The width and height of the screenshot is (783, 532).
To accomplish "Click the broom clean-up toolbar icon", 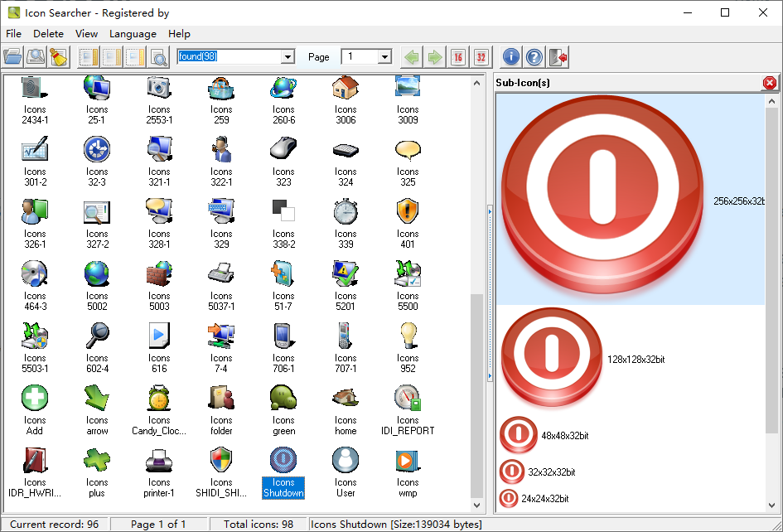I will click(x=59, y=57).
